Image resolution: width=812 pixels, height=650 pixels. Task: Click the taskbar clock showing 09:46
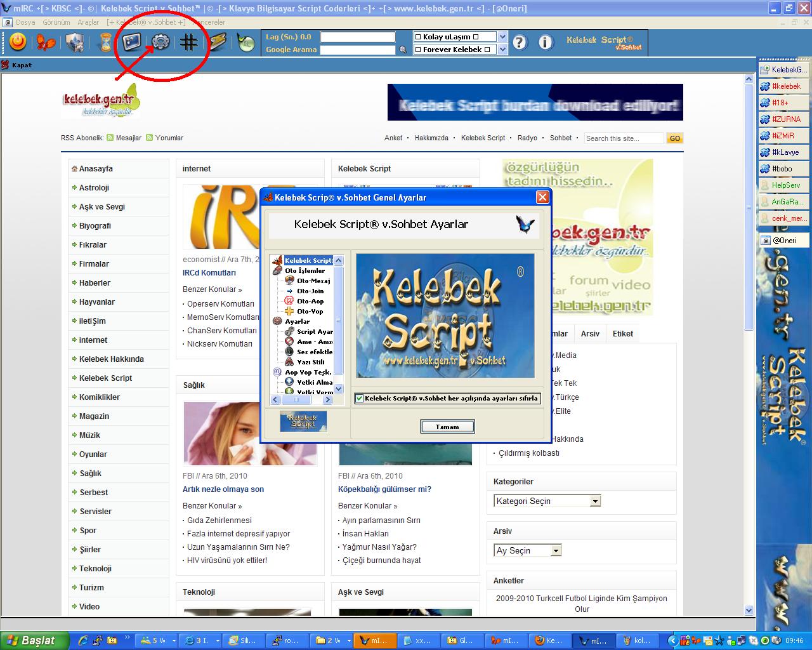pos(794,641)
